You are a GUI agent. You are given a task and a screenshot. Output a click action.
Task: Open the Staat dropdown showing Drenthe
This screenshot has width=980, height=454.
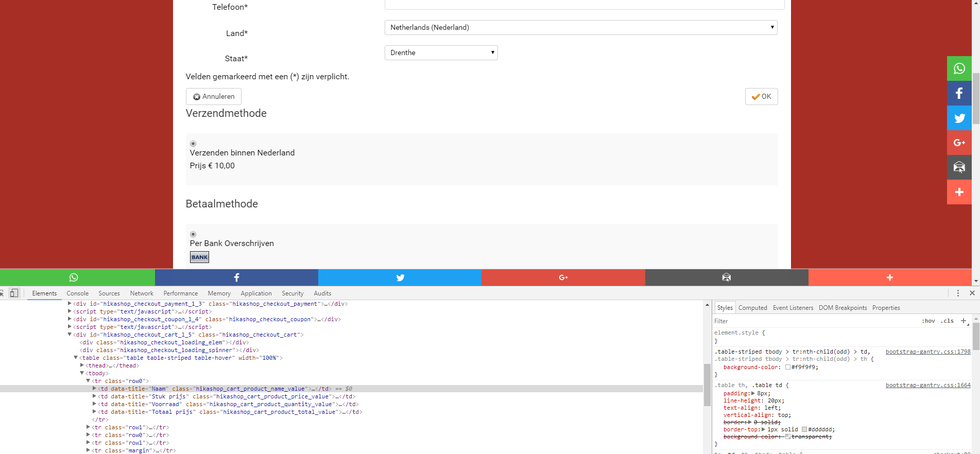(x=441, y=53)
